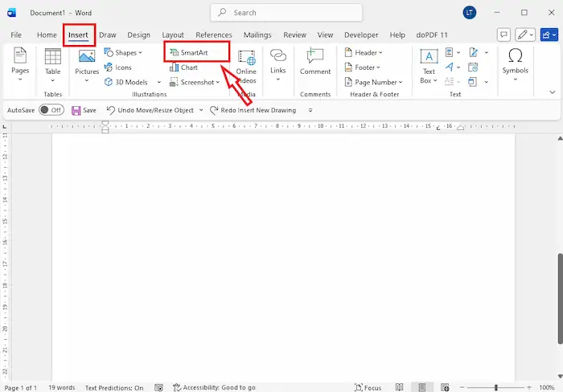Adjust the zoom slider in the status bar
Image resolution: width=563 pixels, height=392 pixels.
coord(496,387)
